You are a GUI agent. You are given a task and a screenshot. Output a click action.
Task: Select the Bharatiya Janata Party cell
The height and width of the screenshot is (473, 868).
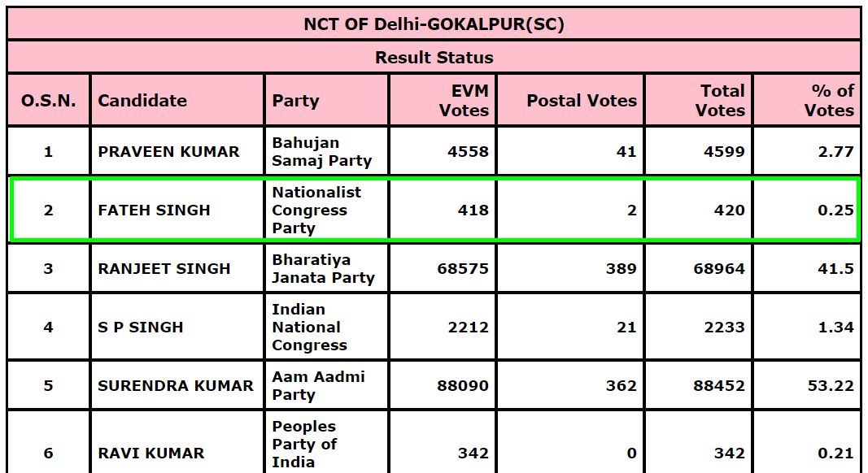pos(323,269)
